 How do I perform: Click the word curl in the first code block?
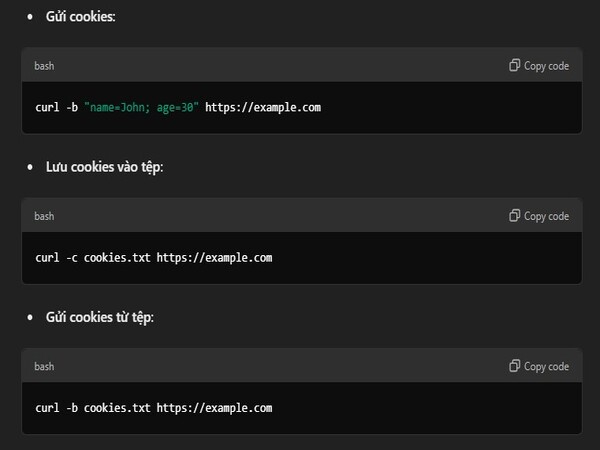coord(47,107)
